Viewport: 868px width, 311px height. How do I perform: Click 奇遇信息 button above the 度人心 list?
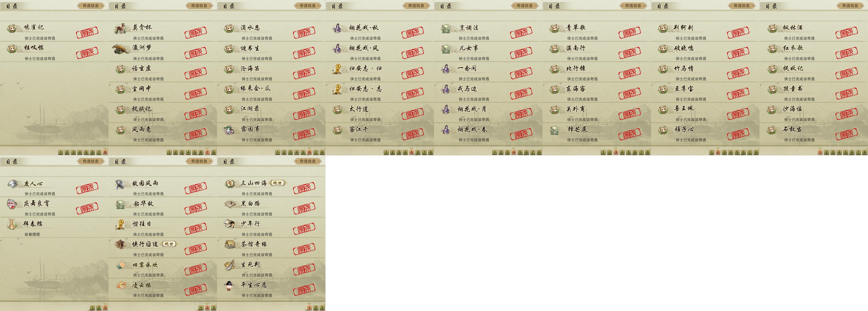(91, 161)
